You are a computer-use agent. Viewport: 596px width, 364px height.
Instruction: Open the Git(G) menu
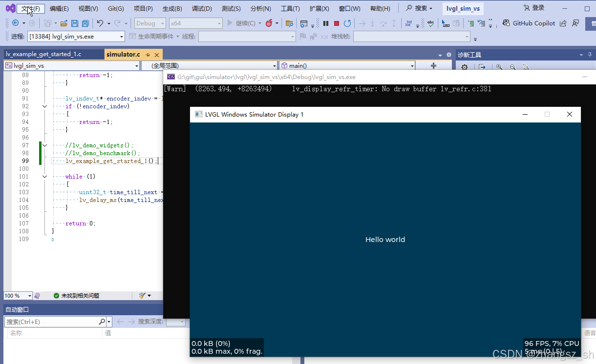pos(116,8)
